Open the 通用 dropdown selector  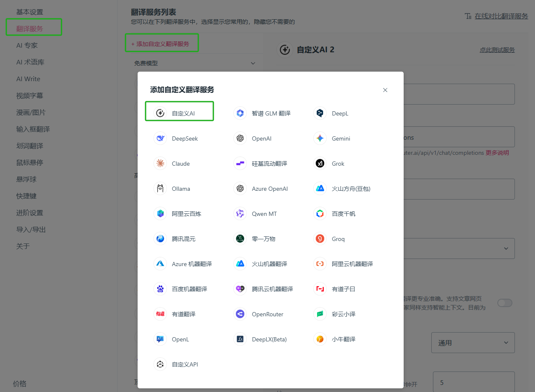(x=473, y=342)
